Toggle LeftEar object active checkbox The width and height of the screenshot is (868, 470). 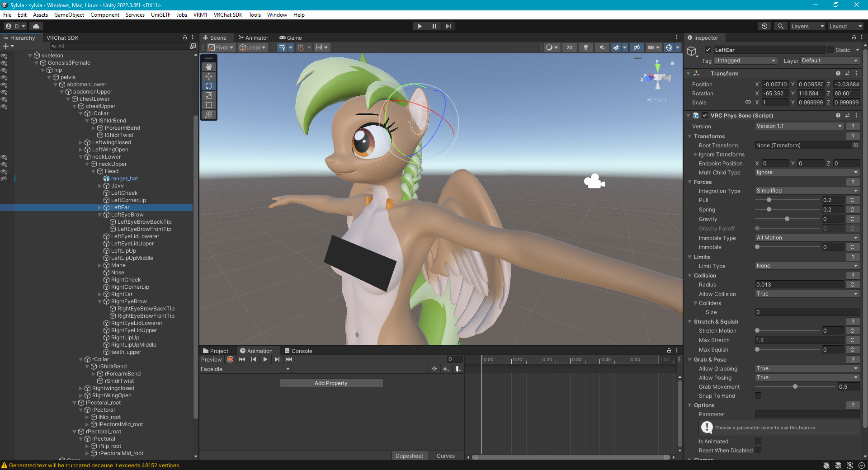pos(708,50)
